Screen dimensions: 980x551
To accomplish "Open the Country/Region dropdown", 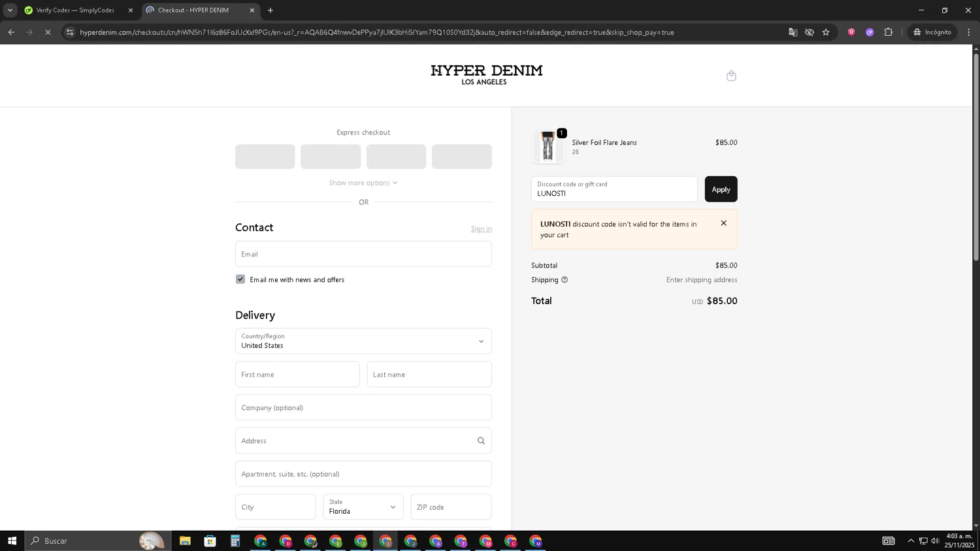I will click(363, 341).
